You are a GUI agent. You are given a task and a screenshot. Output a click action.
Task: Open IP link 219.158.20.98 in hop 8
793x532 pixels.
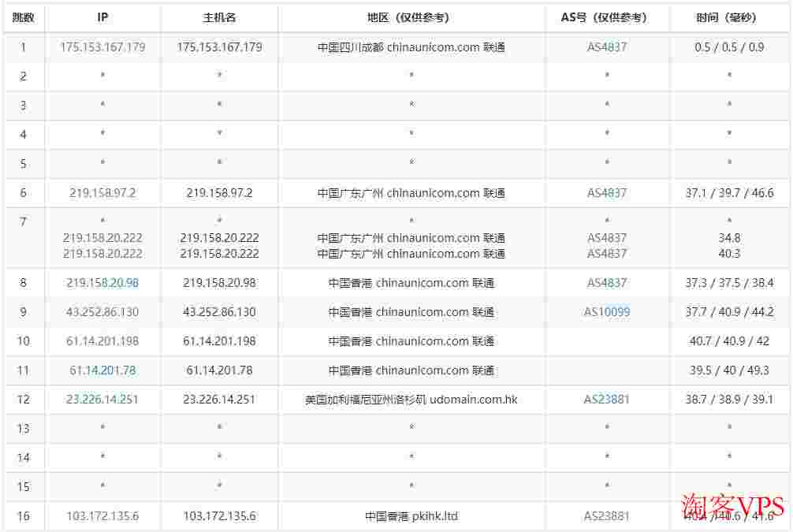tap(102, 283)
